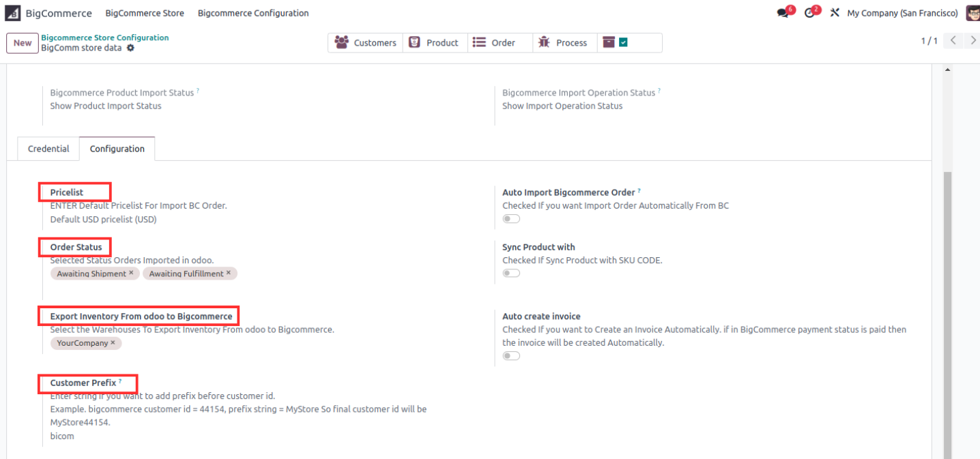Click the debug tools wrench icon
The width and height of the screenshot is (980, 459).
coord(835,13)
